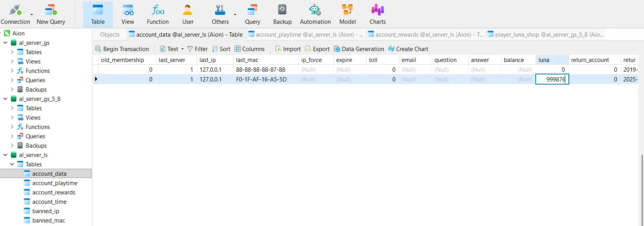Click the vertical scrollbar of the grid
Viewport: 644px width, 226px height.
point(642,190)
